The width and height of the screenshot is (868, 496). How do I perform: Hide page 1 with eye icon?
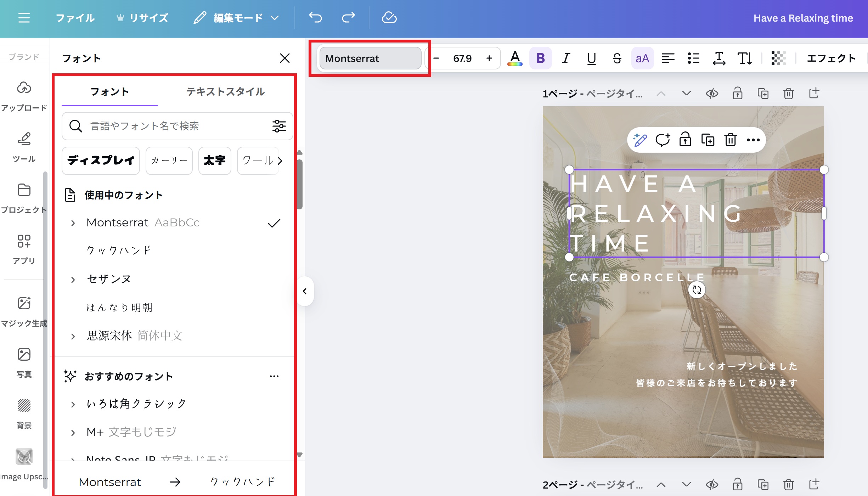click(712, 94)
